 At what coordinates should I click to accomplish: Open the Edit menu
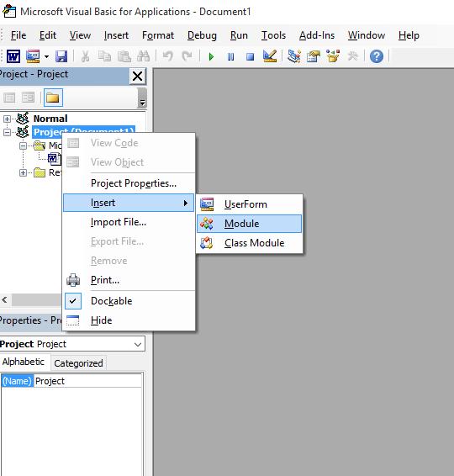click(48, 35)
